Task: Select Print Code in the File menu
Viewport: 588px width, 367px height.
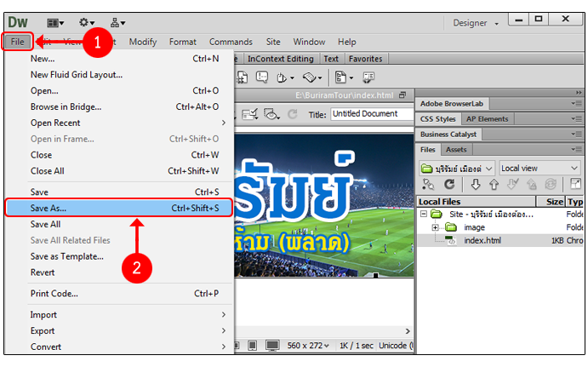Action: pyautogui.click(x=54, y=294)
